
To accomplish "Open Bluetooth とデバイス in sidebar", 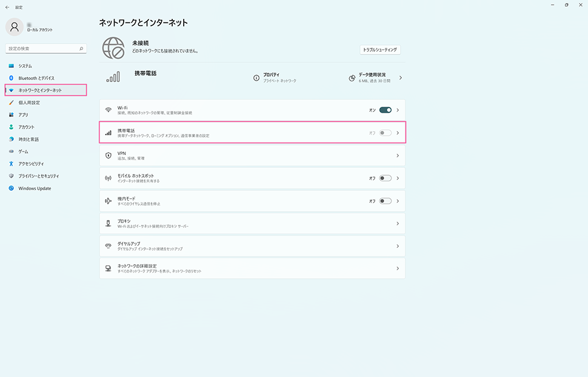I will (36, 78).
